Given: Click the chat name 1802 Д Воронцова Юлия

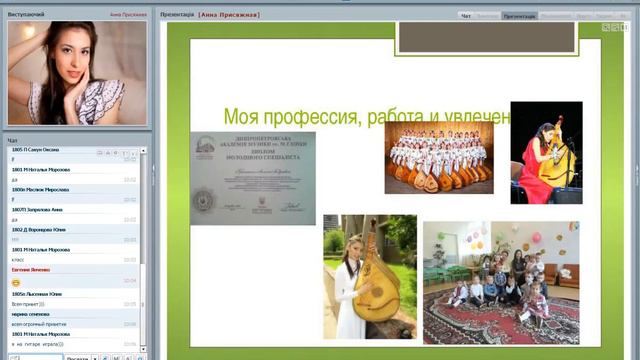Looking at the screenshot, I should pyautogui.click(x=39, y=230).
